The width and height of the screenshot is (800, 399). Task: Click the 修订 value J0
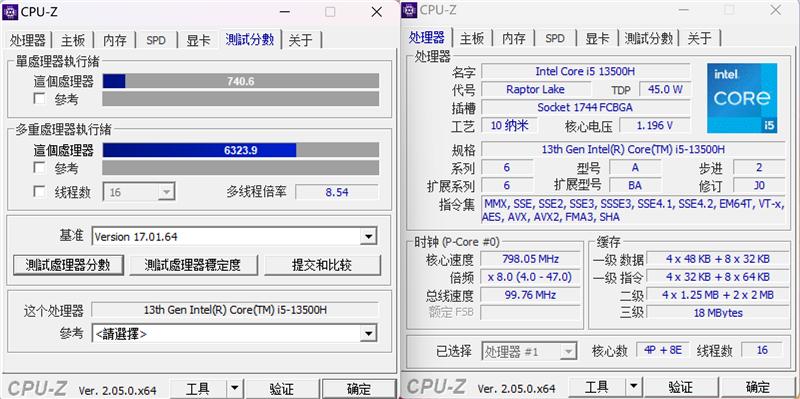click(x=759, y=185)
